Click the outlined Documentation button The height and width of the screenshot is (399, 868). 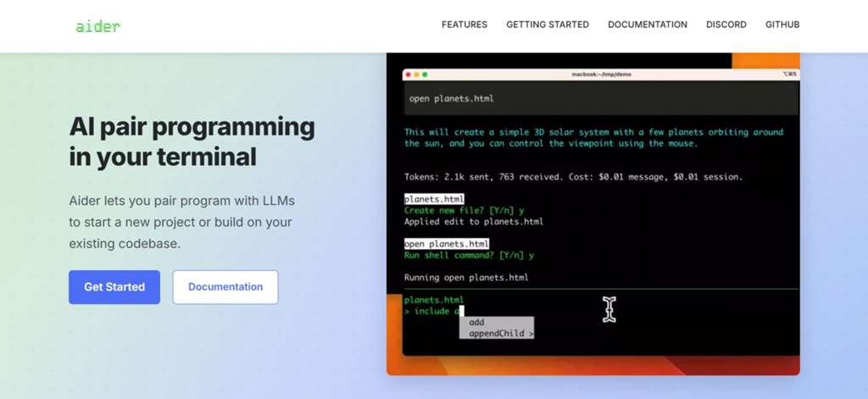click(225, 286)
